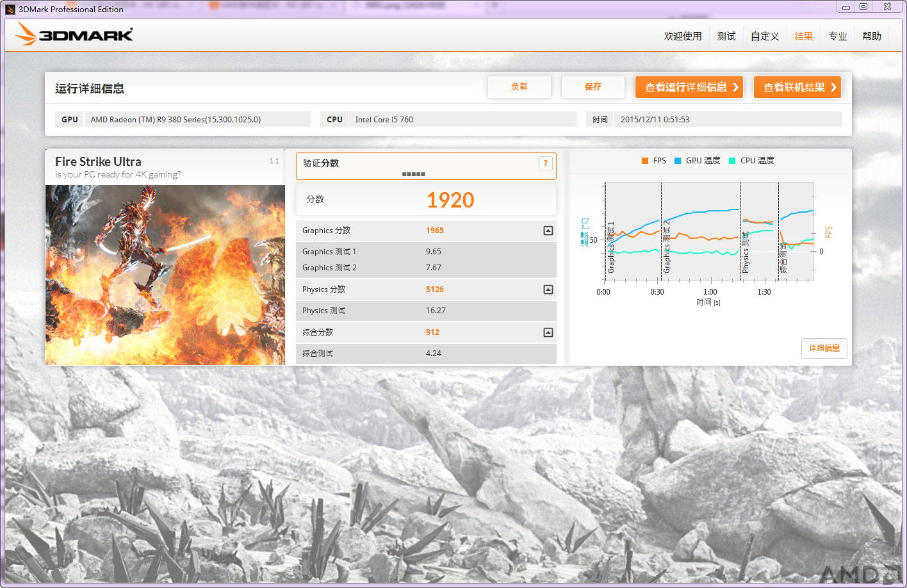The width and height of the screenshot is (907, 588).
Task: Click the 'Is your PC ready for 4K gaming?' subtitle
Action: [118, 174]
